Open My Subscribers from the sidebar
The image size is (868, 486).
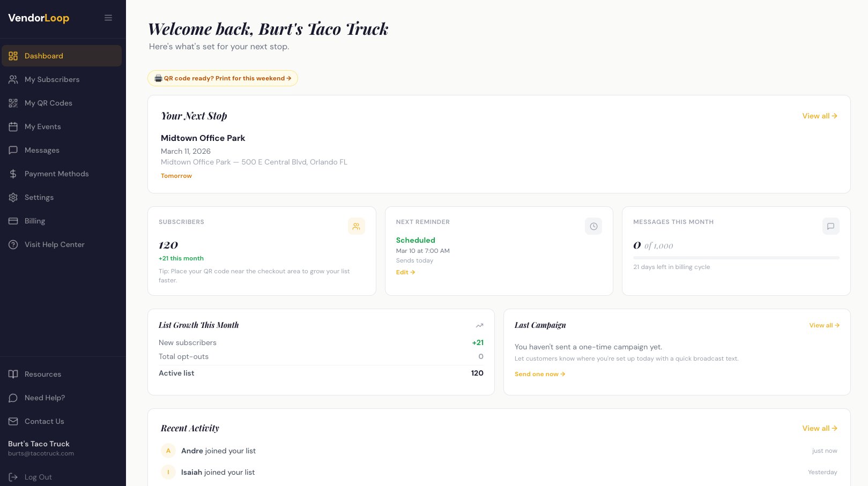click(x=51, y=79)
